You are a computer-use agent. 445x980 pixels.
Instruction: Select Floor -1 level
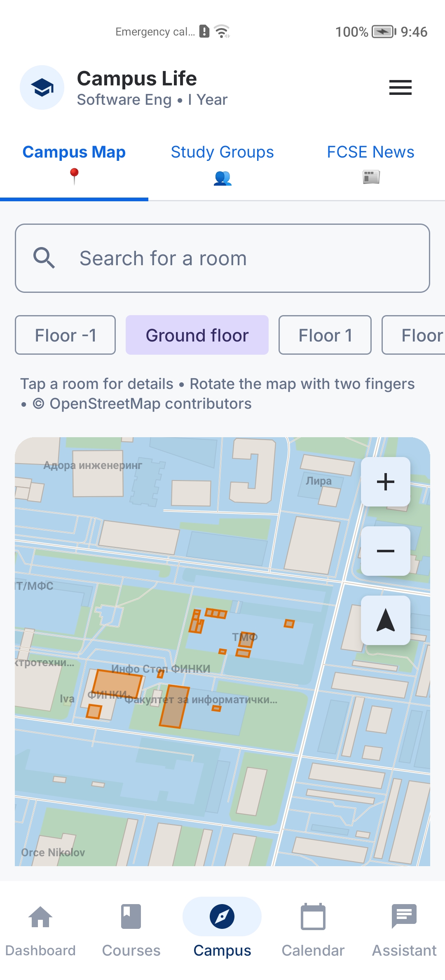point(65,335)
